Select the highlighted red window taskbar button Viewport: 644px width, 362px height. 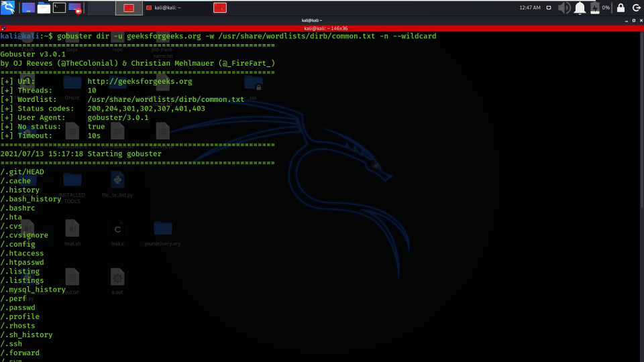tap(129, 8)
